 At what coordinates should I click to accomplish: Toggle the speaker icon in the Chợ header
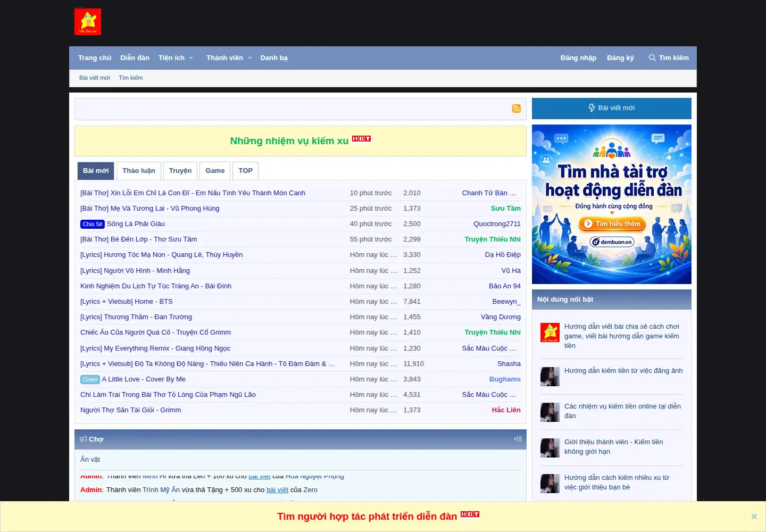[518, 439]
